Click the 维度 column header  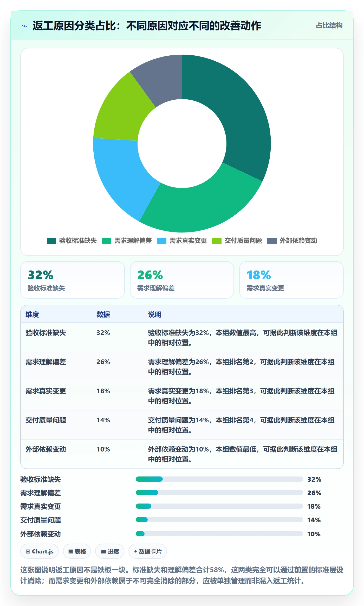(32, 314)
